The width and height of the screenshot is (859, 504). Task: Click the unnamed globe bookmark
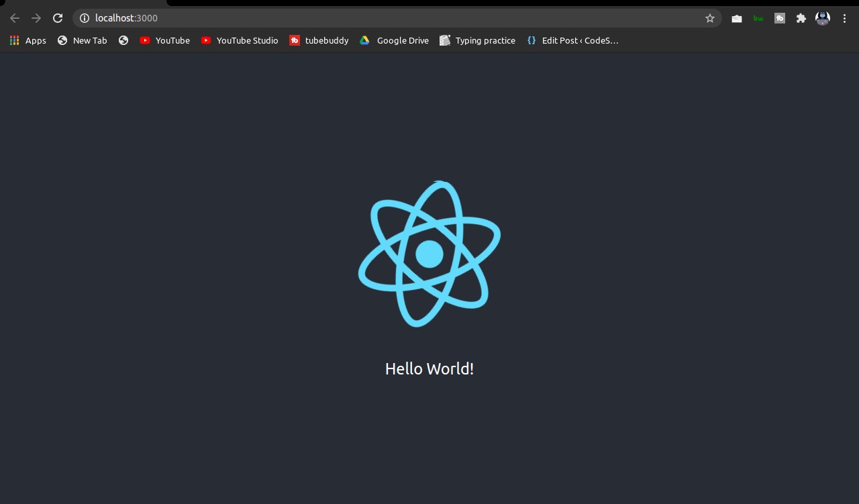coord(123,40)
